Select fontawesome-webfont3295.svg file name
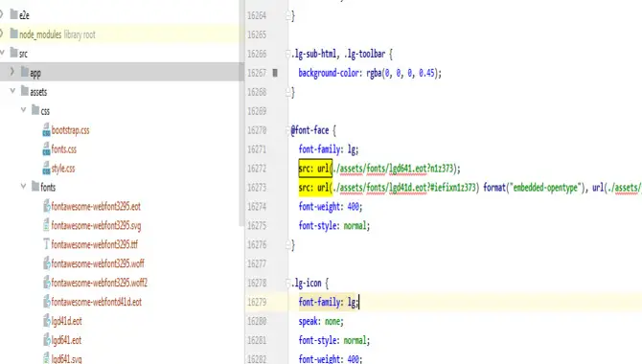Screen dimensions: 642x364 coord(96,226)
